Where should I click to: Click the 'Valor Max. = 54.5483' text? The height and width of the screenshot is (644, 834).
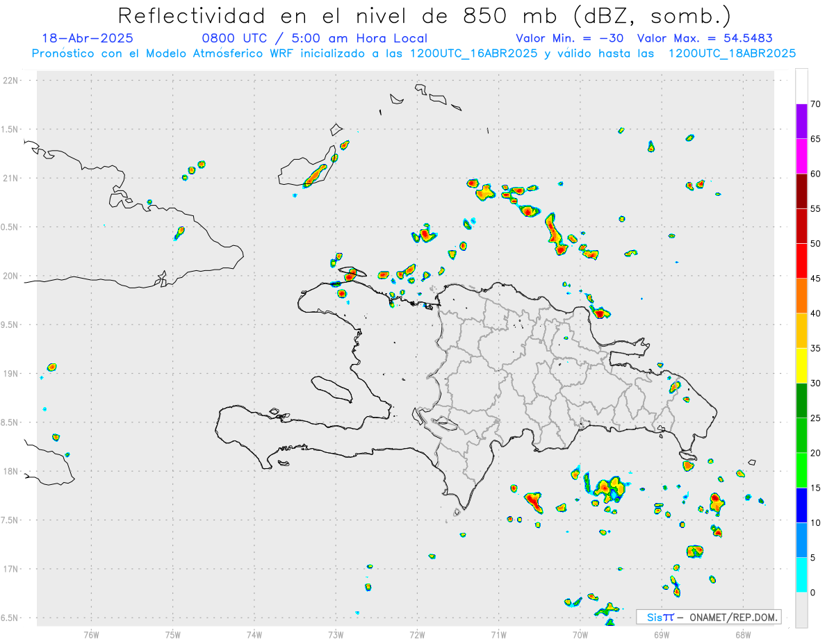(x=705, y=38)
